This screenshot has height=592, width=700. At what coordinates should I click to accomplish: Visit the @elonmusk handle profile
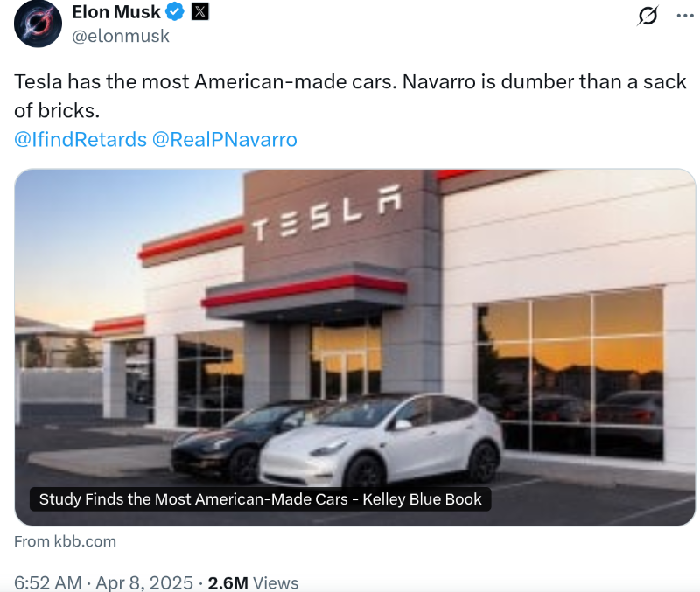(x=121, y=36)
